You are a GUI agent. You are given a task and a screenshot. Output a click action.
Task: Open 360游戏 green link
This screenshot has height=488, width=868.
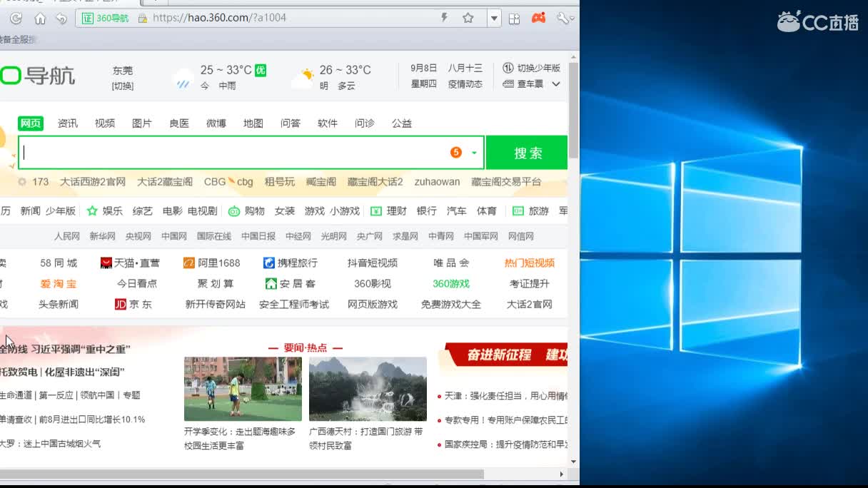[x=451, y=283]
